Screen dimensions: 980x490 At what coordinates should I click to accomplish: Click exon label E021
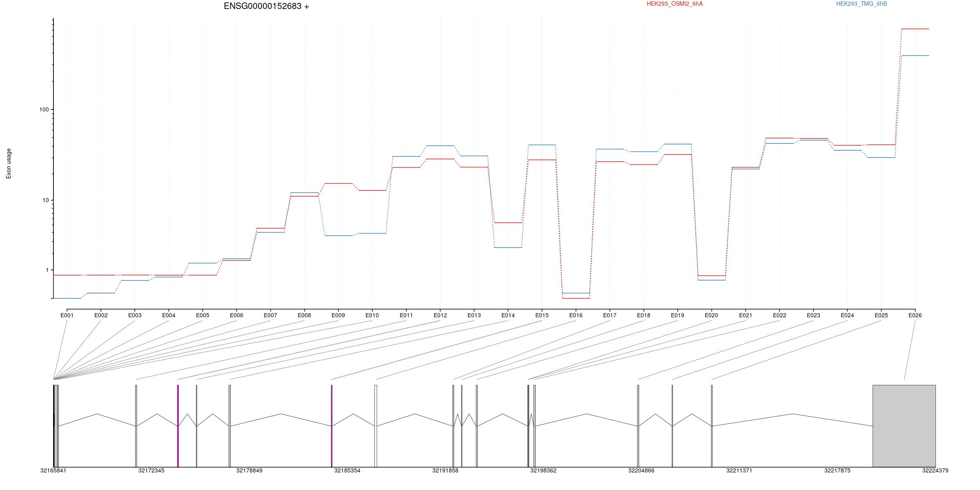pyautogui.click(x=746, y=315)
